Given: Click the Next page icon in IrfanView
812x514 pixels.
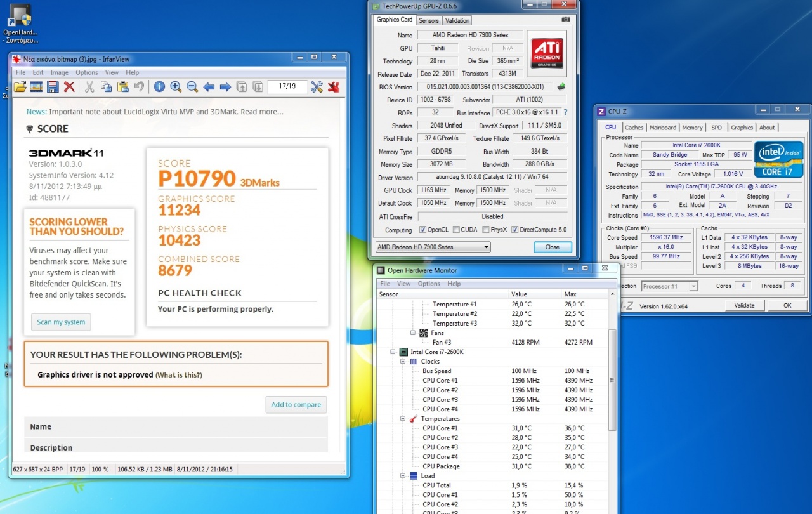Looking at the screenshot, I should [258, 87].
